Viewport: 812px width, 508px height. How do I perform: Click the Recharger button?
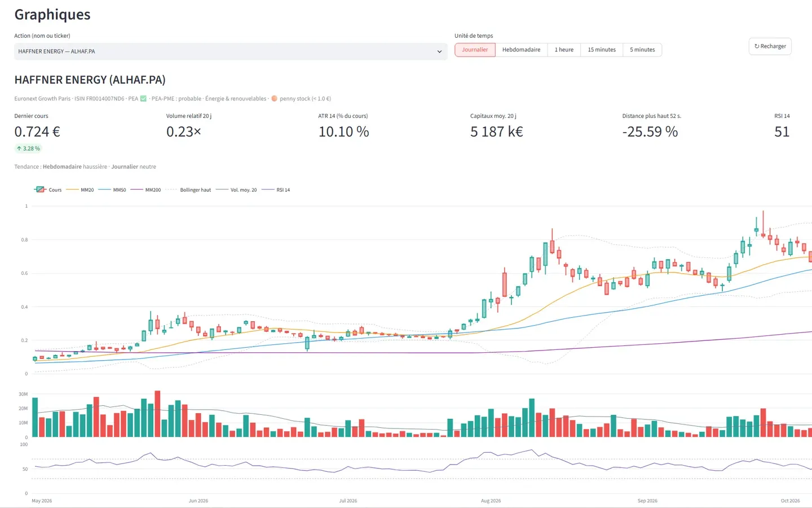(770, 46)
